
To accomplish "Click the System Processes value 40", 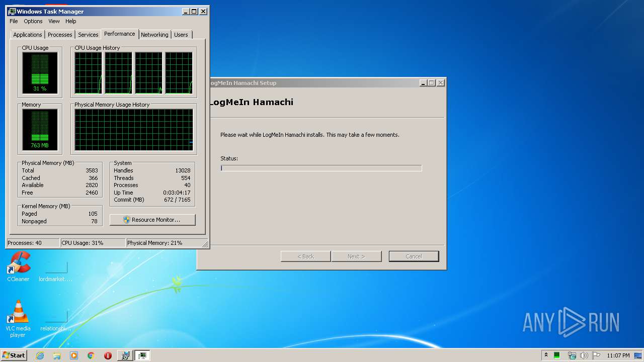I will tap(187, 185).
